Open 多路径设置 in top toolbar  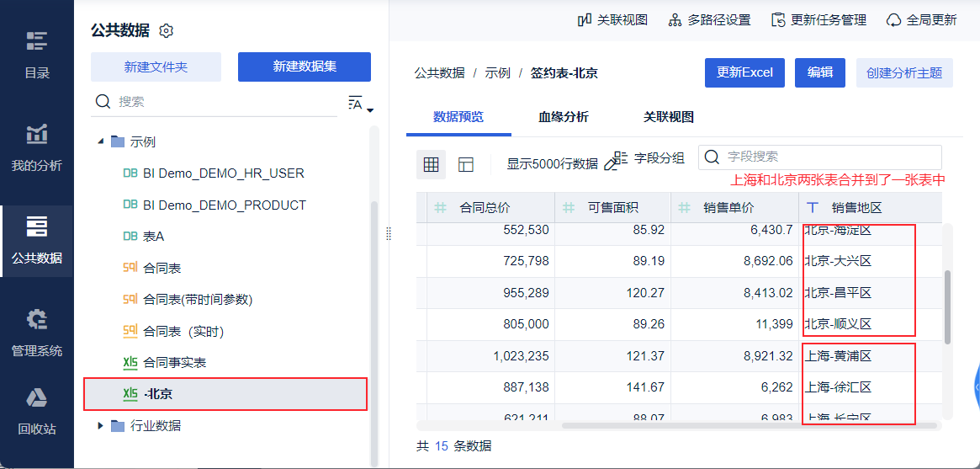pos(709,20)
